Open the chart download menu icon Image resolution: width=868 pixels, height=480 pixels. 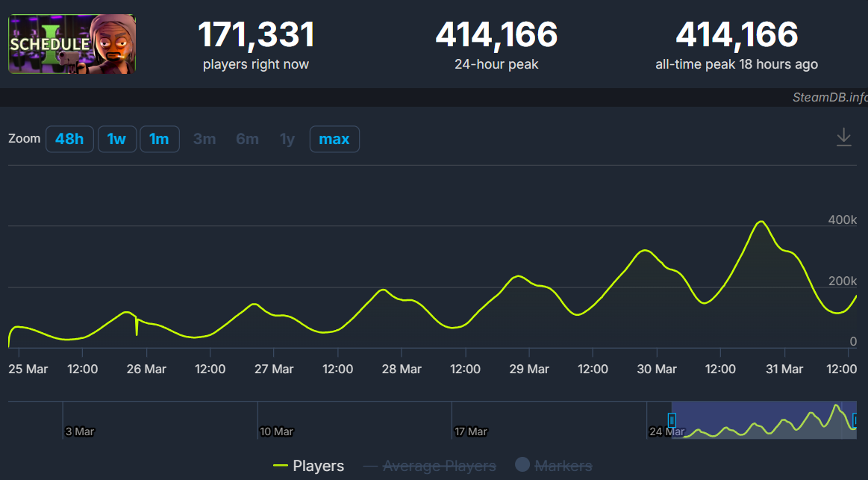(843, 138)
